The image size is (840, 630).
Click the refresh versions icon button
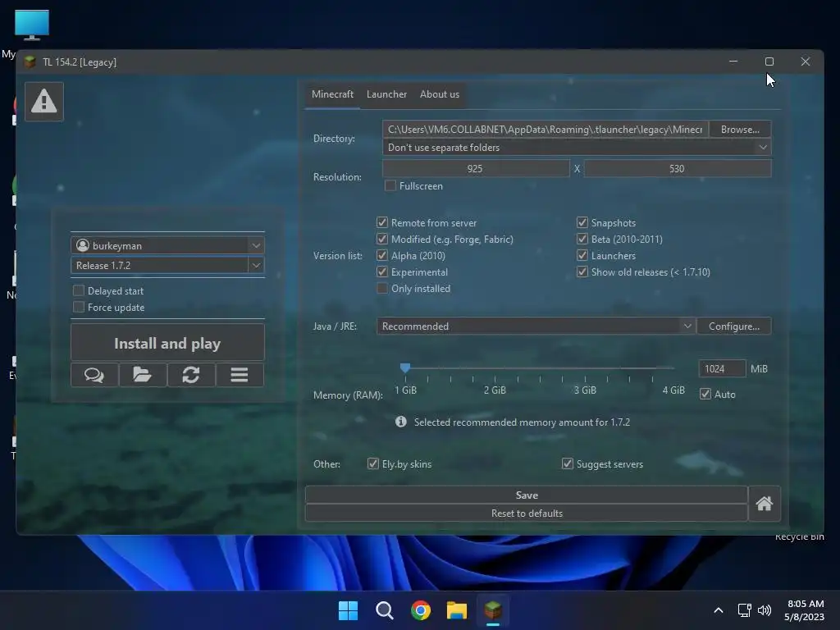(x=191, y=374)
